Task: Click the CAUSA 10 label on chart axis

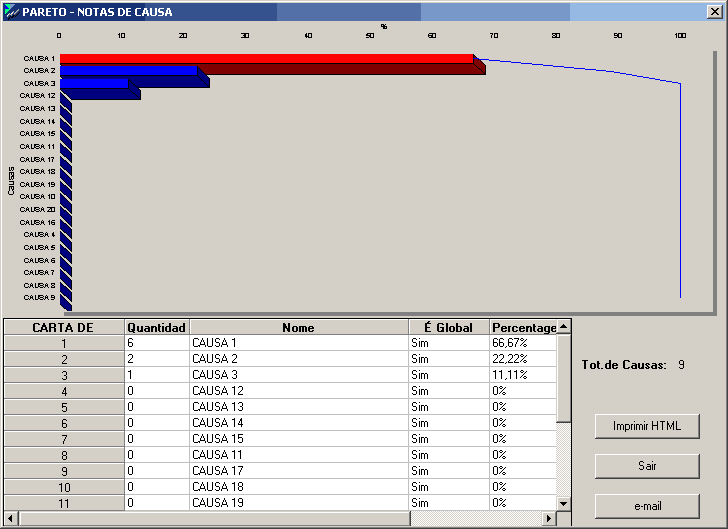Action: (x=38, y=196)
